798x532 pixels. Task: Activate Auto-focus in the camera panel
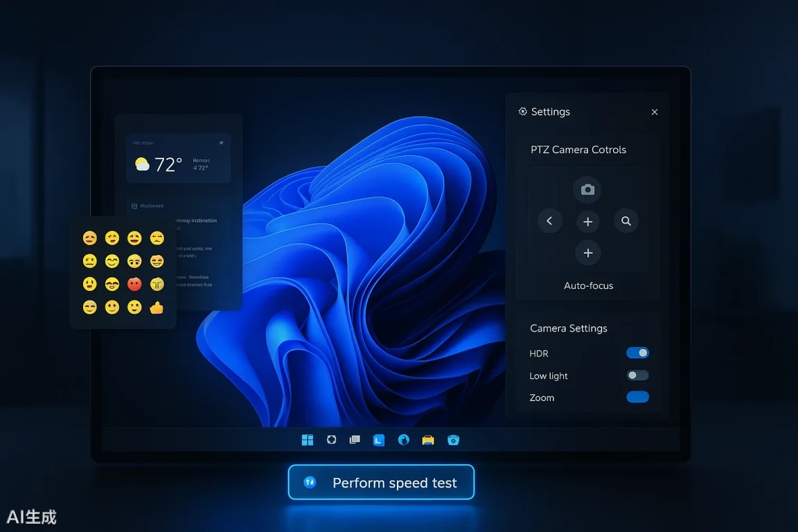click(x=588, y=285)
